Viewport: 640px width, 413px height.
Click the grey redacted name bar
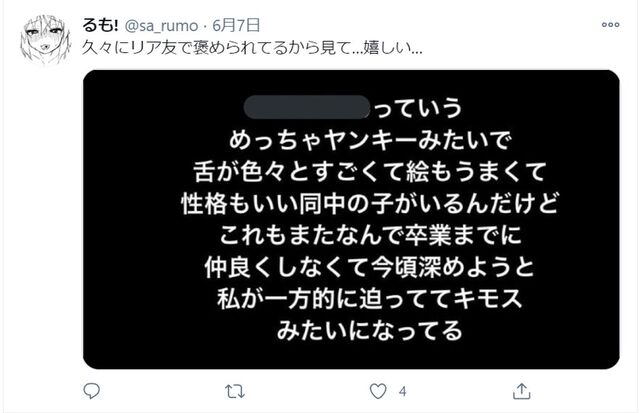307,107
